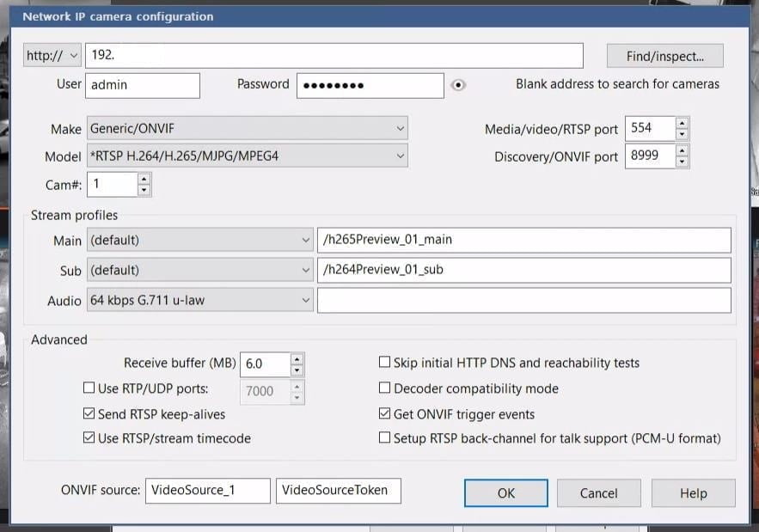This screenshot has width=759, height=532.
Task: Increase Media/video/RTSP port with up arrow
Action: pos(682,123)
